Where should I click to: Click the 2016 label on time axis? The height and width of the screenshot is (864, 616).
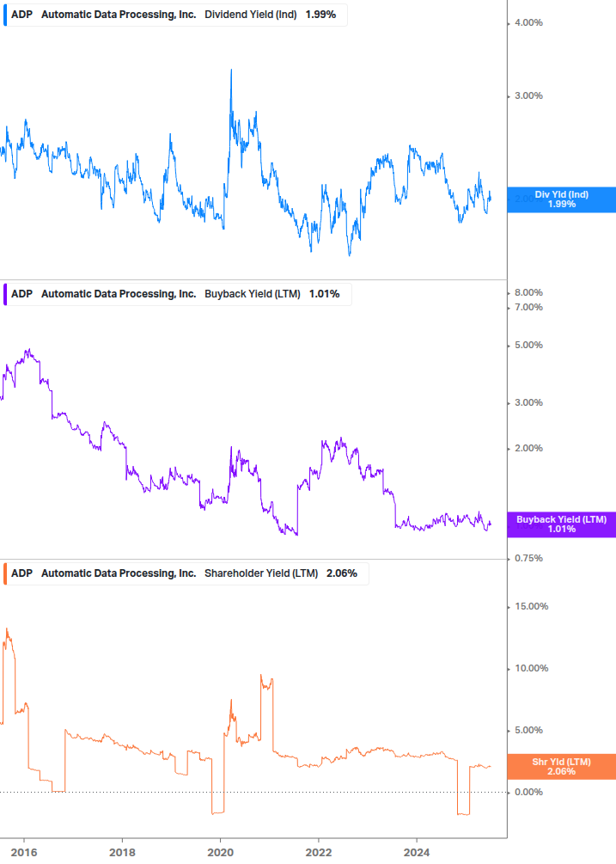coord(24,853)
